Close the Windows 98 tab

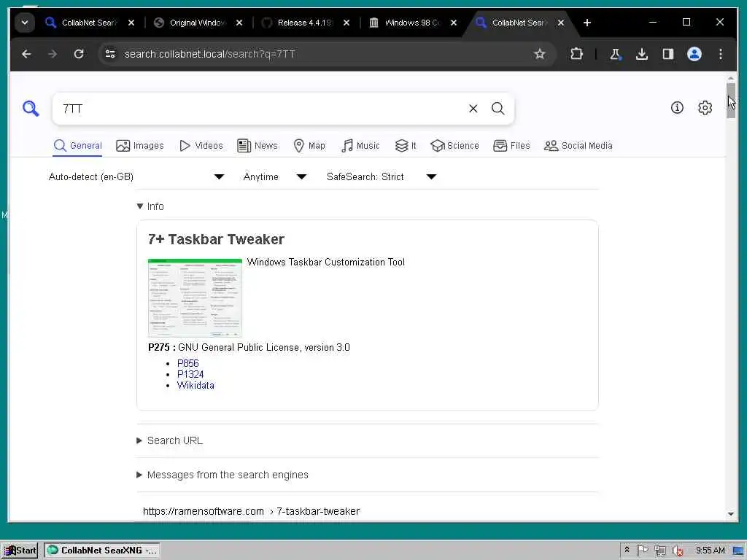454,23
